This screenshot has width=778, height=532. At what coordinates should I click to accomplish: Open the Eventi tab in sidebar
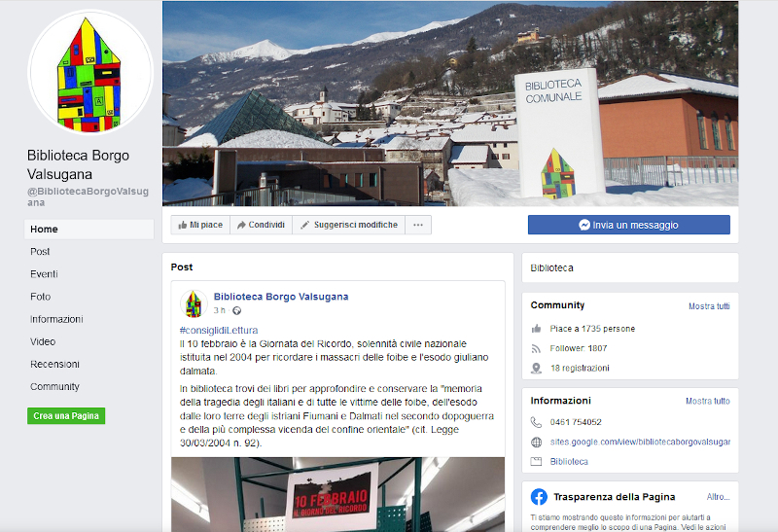pos(44,274)
